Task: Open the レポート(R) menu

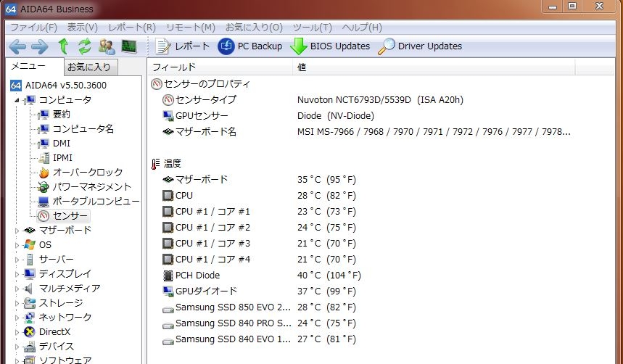Action: 132,28
